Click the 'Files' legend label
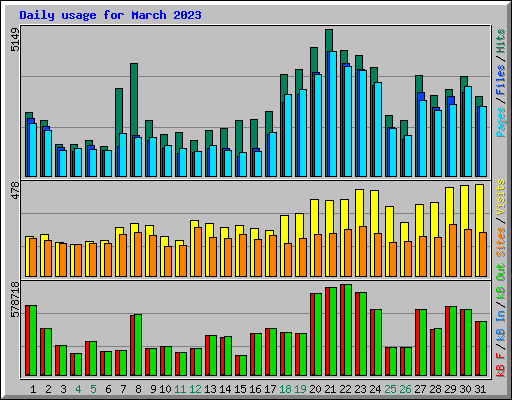 tap(500, 80)
